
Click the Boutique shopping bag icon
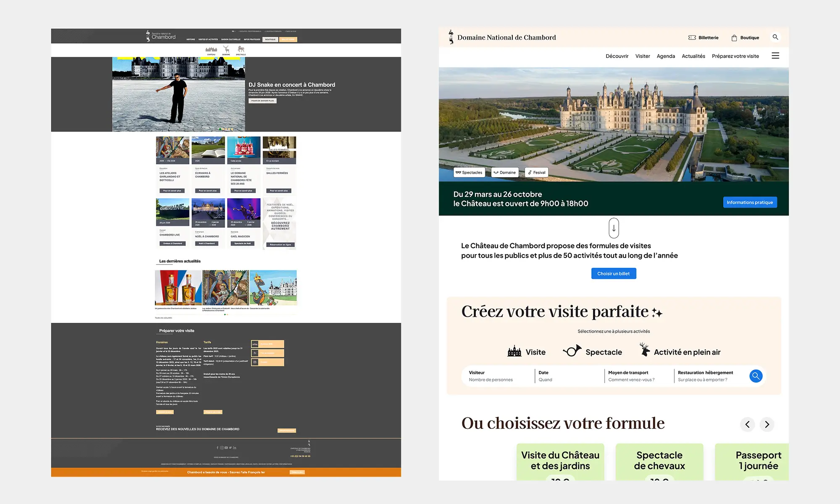point(734,37)
